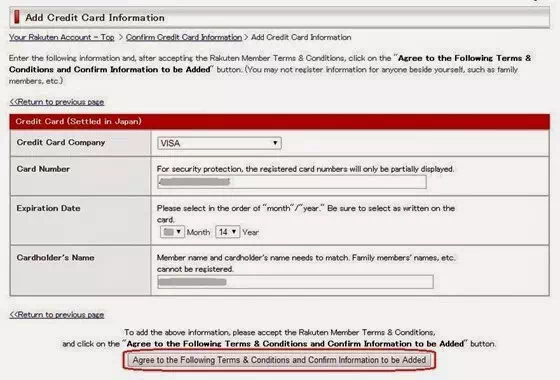Screen dimensions: 560x380
Task: Click the 'Member name and cardholder's name' note
Action: 306,263
